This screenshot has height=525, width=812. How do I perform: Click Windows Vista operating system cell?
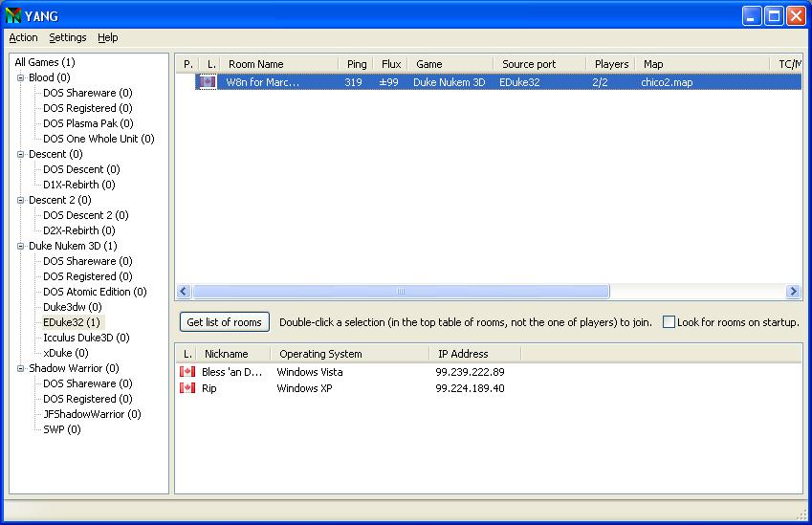pyautogui.click(x=310, y=372)
